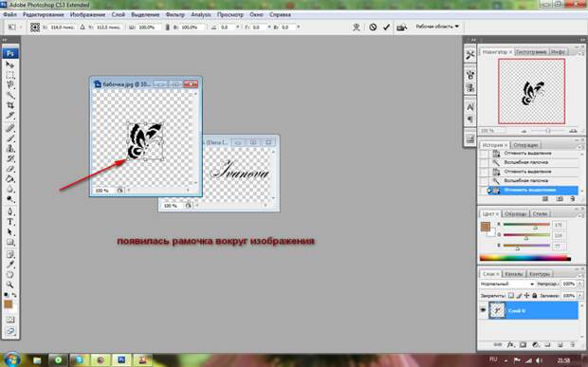Switch to warp mode icon
Screen dimensions: 588x367
click(x=357, y=27)
